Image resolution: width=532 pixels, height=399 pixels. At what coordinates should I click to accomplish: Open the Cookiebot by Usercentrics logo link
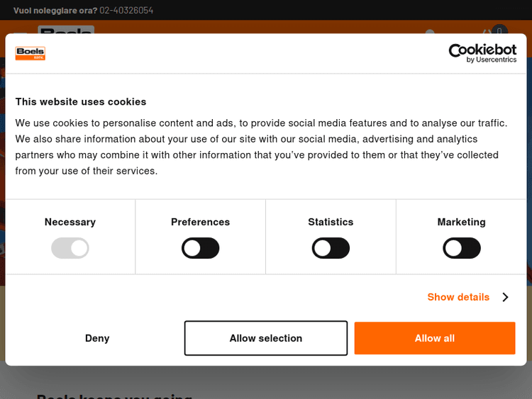pos(482,53)
